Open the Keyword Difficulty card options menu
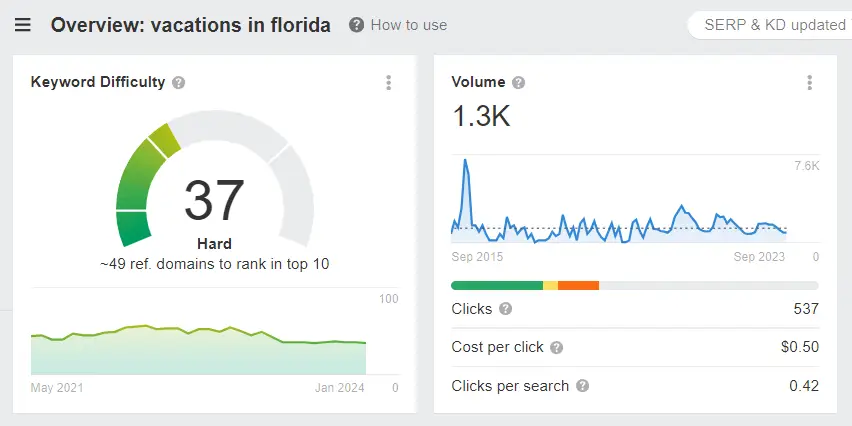This screenshot has width=852, height=426. pos(389,83)
